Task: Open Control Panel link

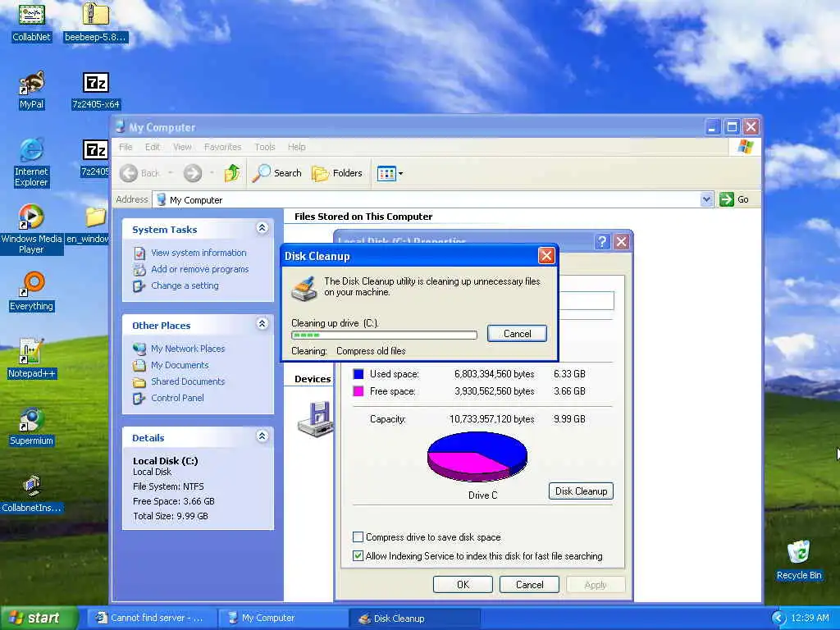Action: pyautogui.click(x=177, y=398)
